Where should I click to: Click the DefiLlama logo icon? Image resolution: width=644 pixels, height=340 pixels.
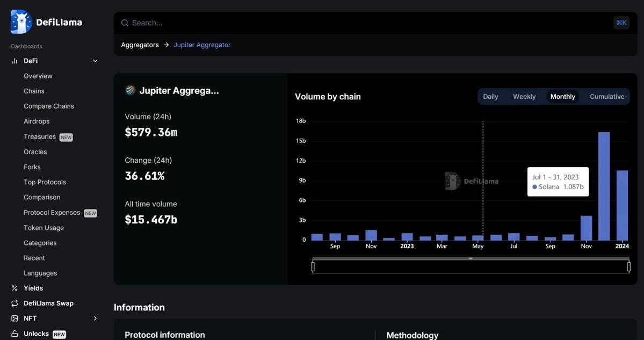(21, 22)
